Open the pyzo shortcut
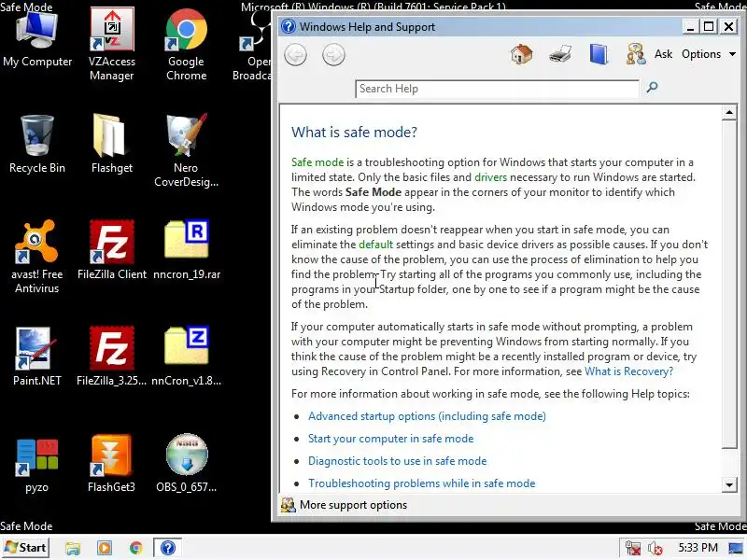Viewport: 747px width, 560px height. (37, 464)
